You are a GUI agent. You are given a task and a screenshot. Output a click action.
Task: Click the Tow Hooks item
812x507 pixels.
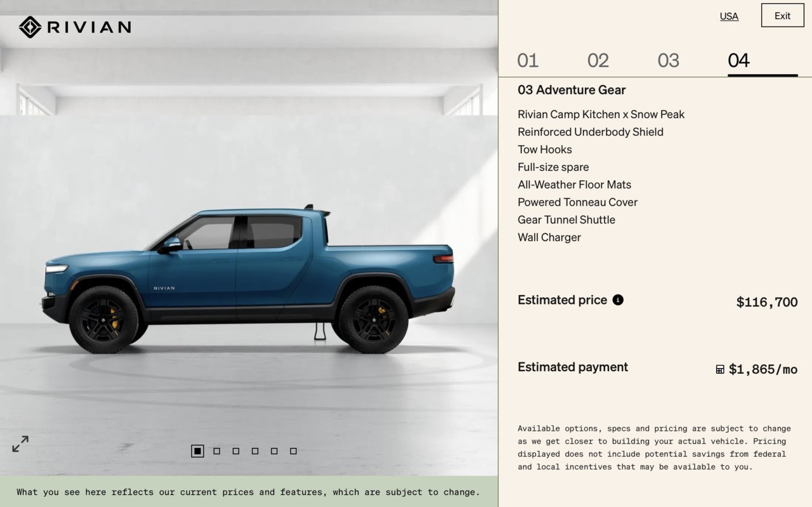coord(545,150)
